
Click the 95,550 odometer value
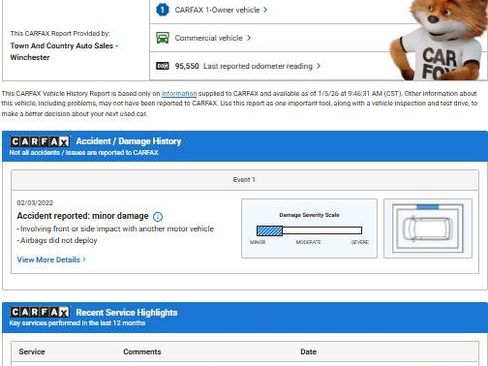pyautogui.click(x=187, y=66)
